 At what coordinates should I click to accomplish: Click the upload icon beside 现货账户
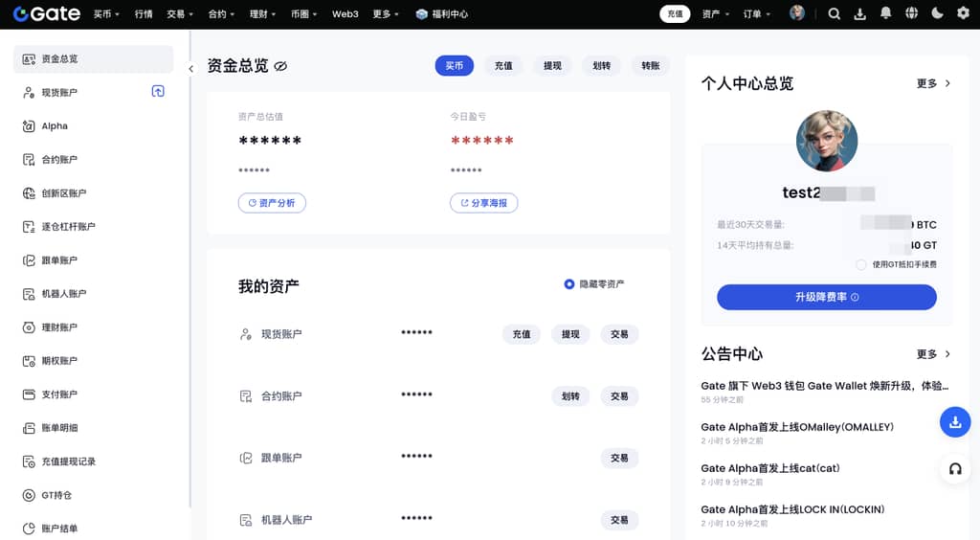pos(158,92)
